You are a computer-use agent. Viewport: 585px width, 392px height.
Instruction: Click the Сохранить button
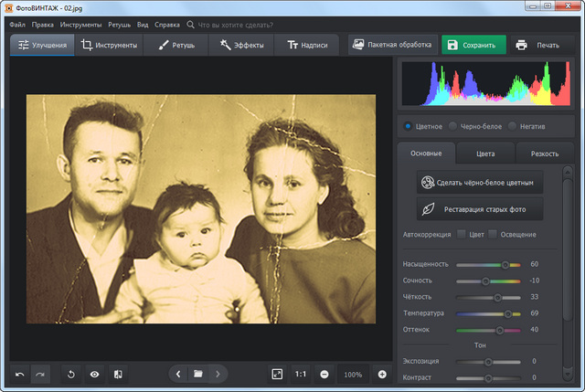tap(473, 45)
